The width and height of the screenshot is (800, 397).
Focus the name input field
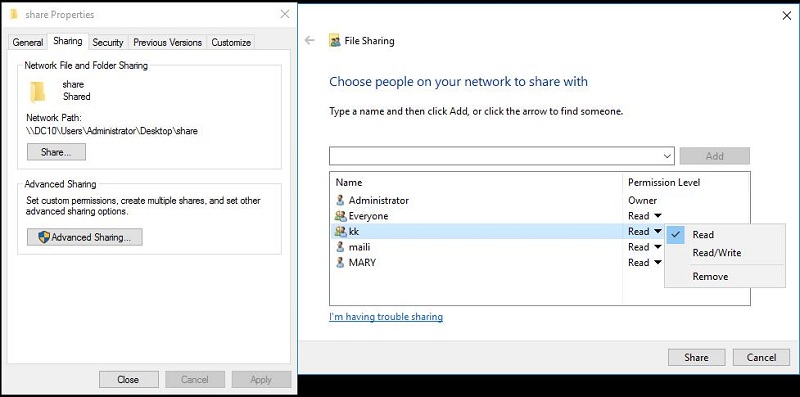click(495, 156)
